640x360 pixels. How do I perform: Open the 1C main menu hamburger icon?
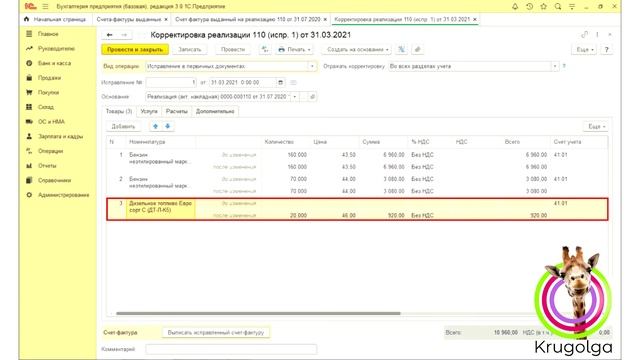click(45, 7)
